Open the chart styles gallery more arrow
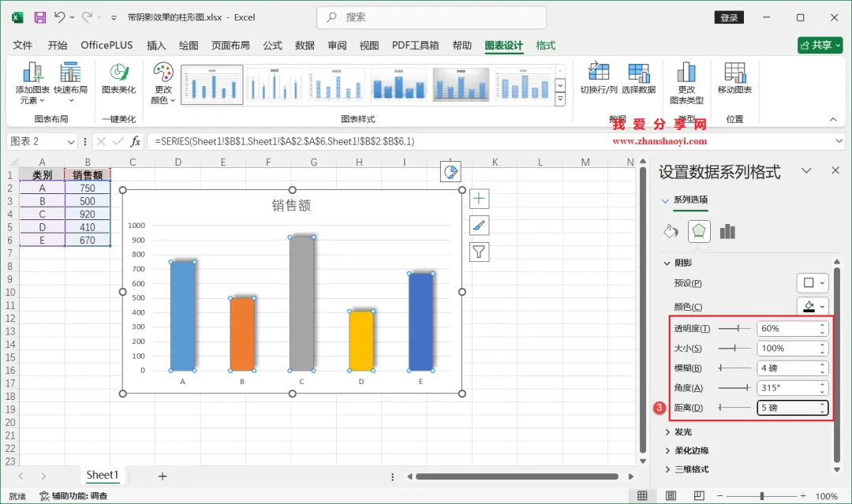This screenshot has height=504, width=852. (560, 99)
